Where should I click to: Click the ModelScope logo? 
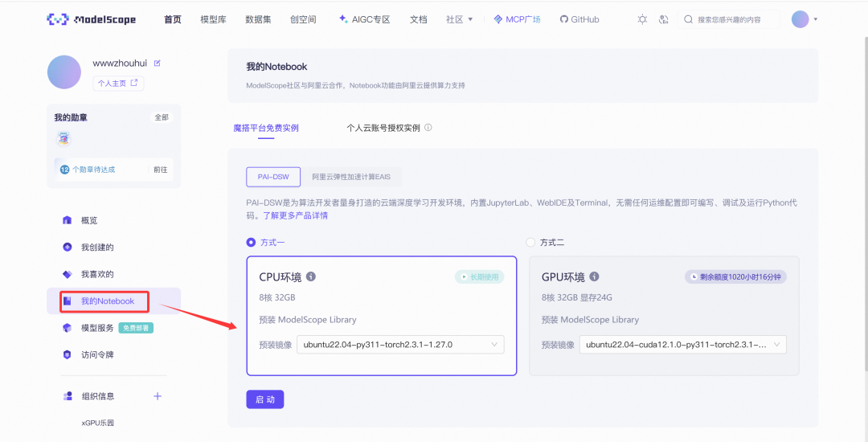[x=92, y=19]
